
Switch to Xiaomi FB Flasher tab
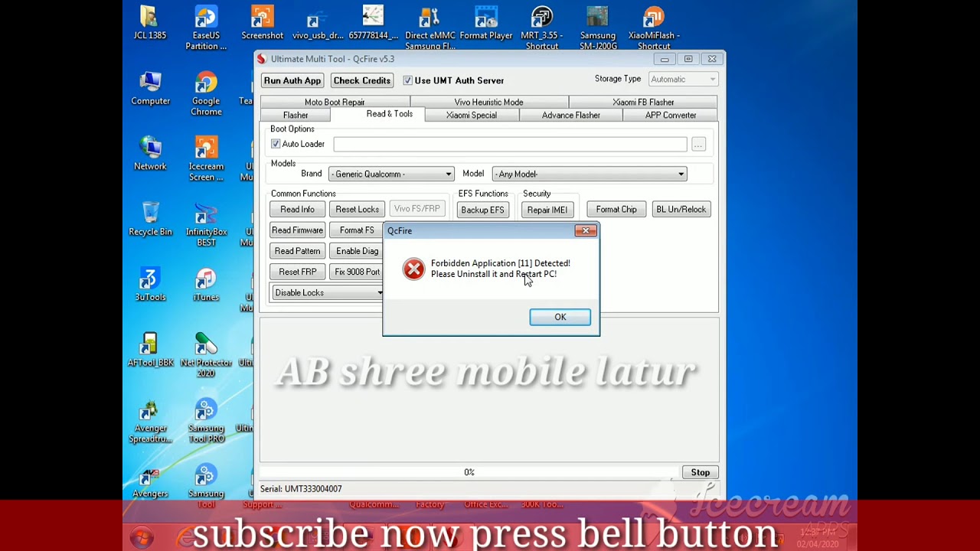643,102
